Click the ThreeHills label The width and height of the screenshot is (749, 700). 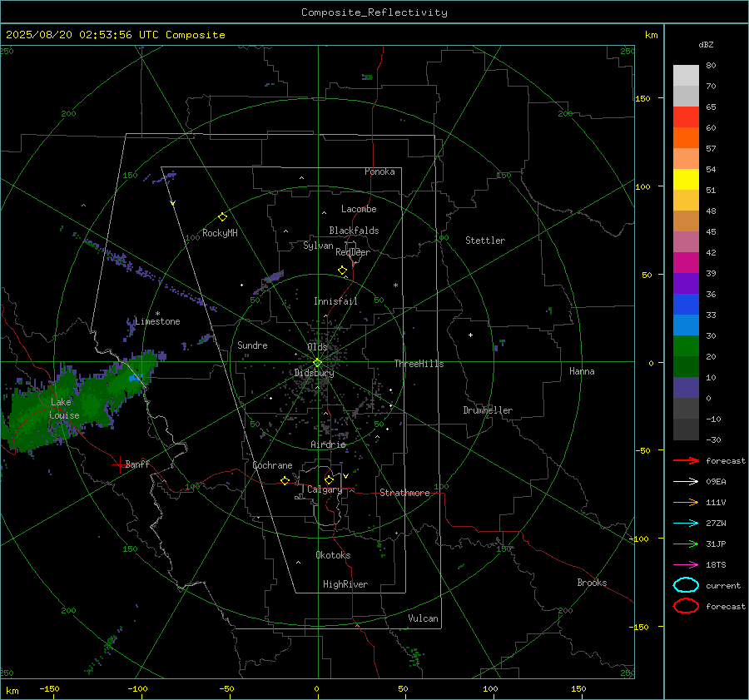coord(419,364)
